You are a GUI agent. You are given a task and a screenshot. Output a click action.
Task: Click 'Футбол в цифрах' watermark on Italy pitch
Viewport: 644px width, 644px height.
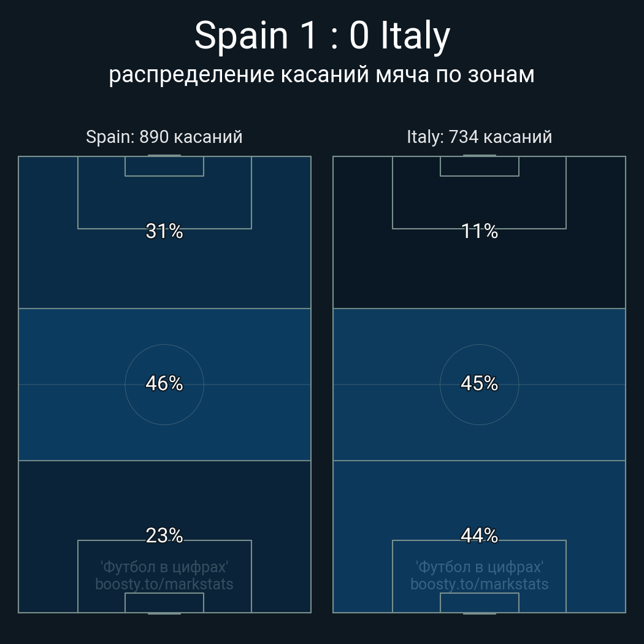pyautogui.click(x=479, y=567)
